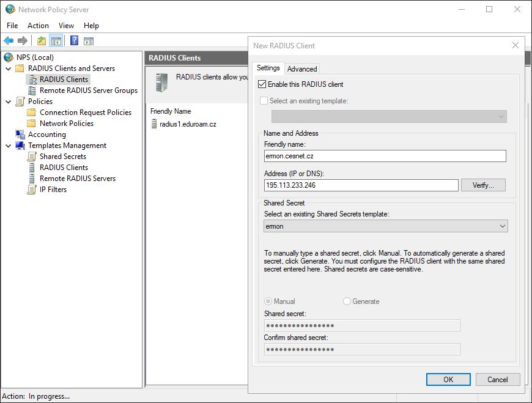Click the RADIUS Clients and Servers folder icon

pyautogui.click(x=20, y=68)
